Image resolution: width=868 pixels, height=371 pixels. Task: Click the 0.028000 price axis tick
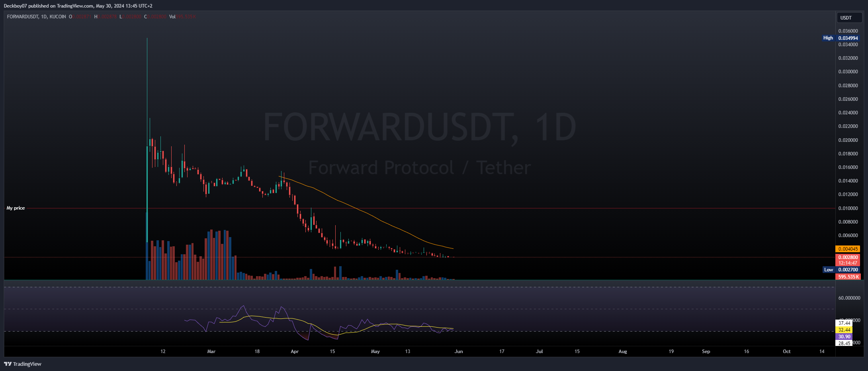pos(848,86)
